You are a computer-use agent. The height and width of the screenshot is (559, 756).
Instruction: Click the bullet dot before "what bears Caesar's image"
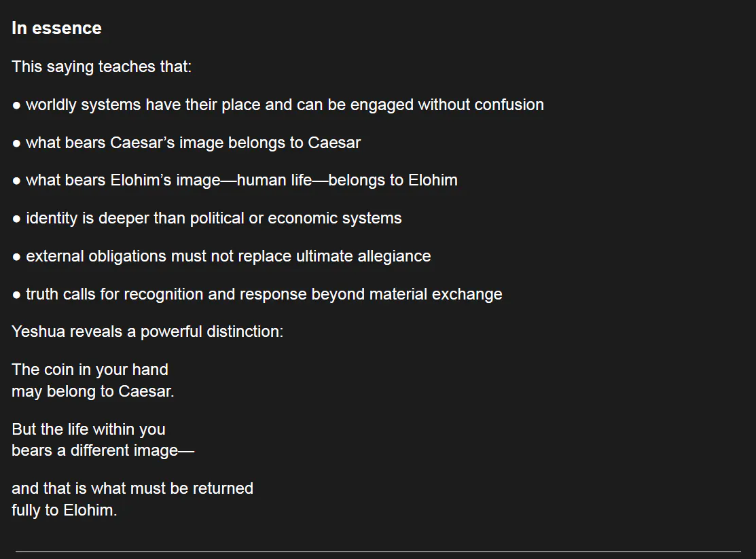(17, 143)
